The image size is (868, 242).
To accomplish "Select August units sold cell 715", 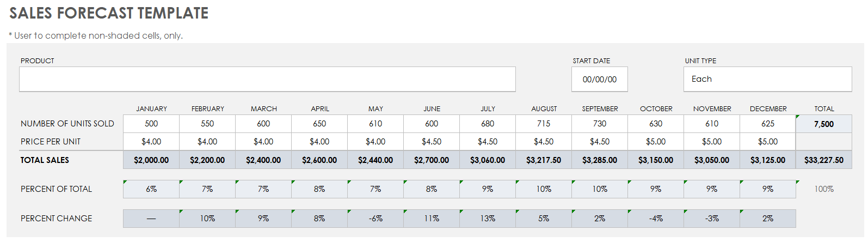I will click(x=544, y=124).
